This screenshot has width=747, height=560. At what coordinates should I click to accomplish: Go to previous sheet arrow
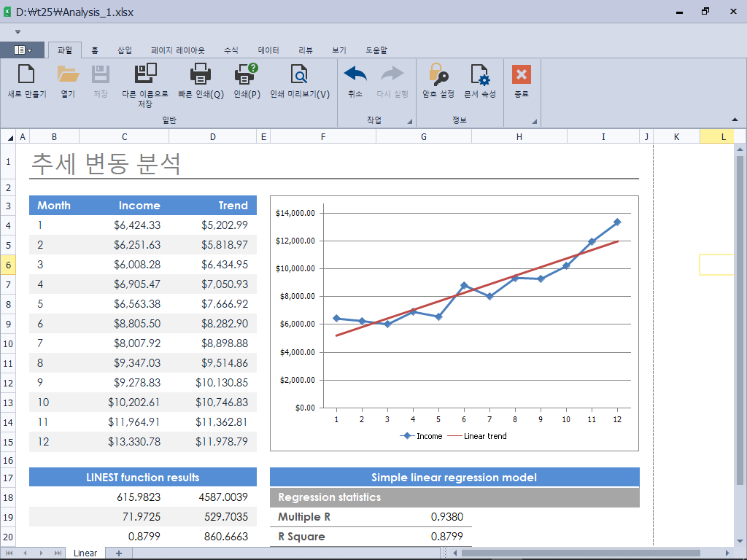click(26, 553)
